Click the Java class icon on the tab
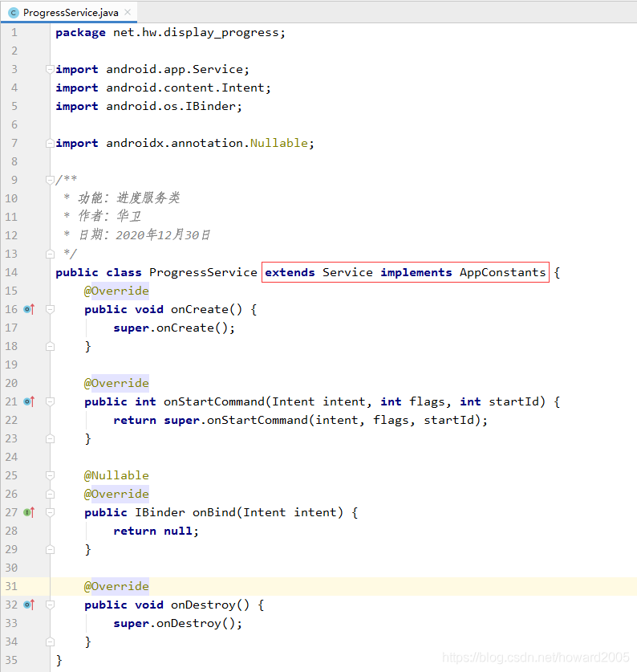The width and height of the screenshot is (637, 672). (x=14, y=13)
